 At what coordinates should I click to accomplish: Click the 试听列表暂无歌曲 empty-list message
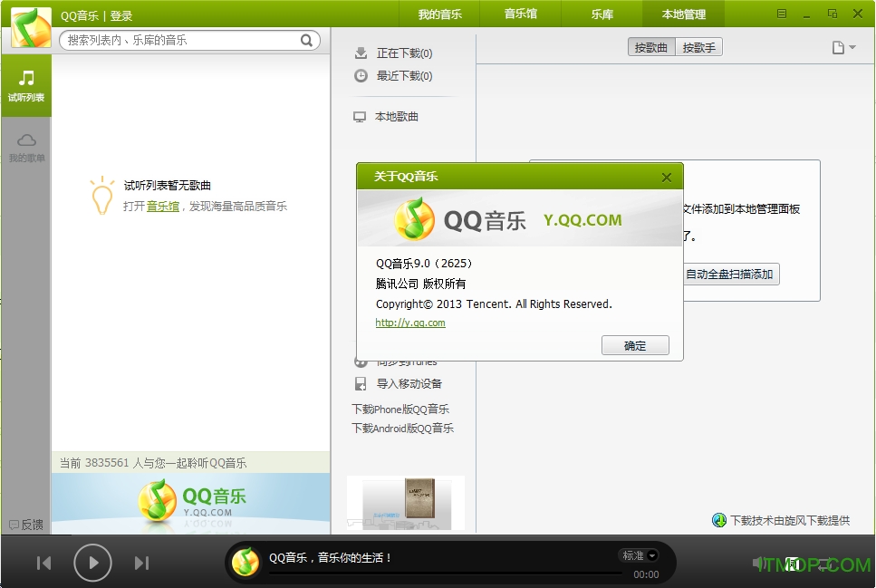(167, 185)
